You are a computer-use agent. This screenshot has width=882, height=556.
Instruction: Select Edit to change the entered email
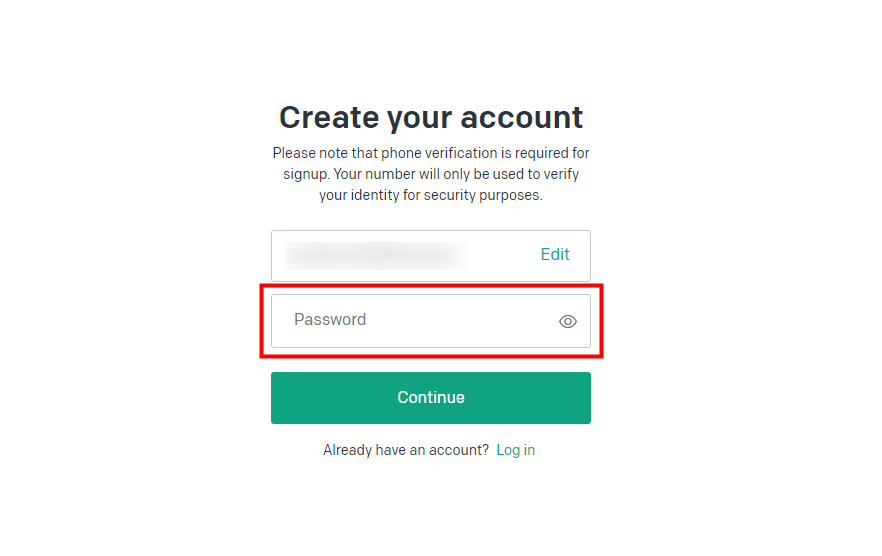[555, 254]
